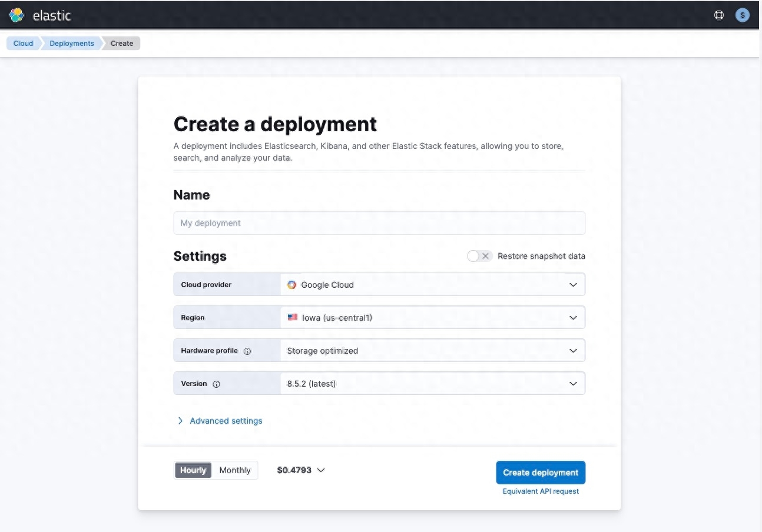Click the Google Cloud provider logo
The width and height of the screenshot is (762, 532).
point(291,285)
